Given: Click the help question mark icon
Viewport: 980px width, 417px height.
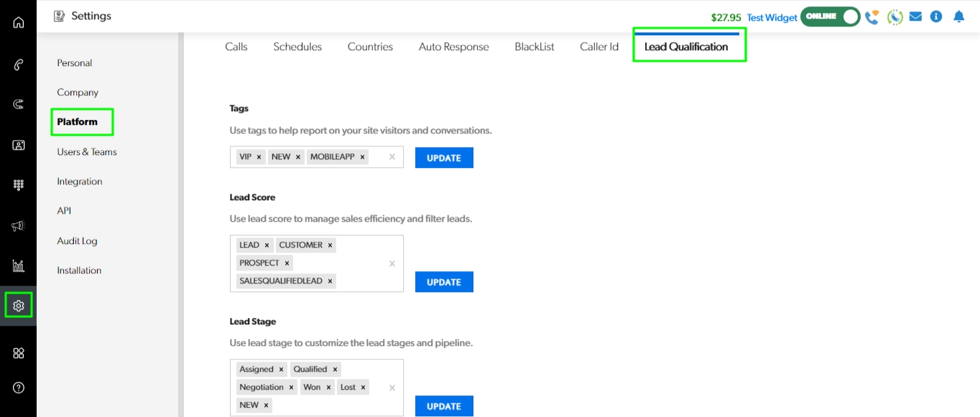Looking at the screenshot, I should [19, 388].
